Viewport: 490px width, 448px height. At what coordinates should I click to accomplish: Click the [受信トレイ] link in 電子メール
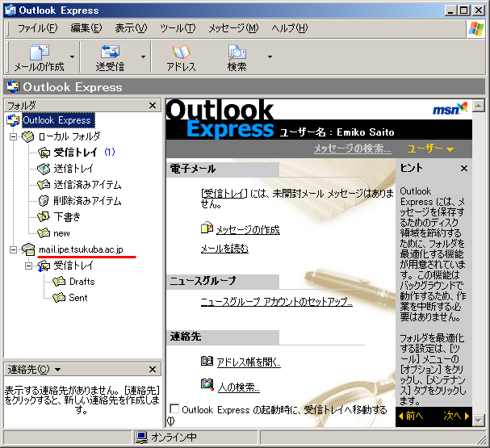coord(224,194)
